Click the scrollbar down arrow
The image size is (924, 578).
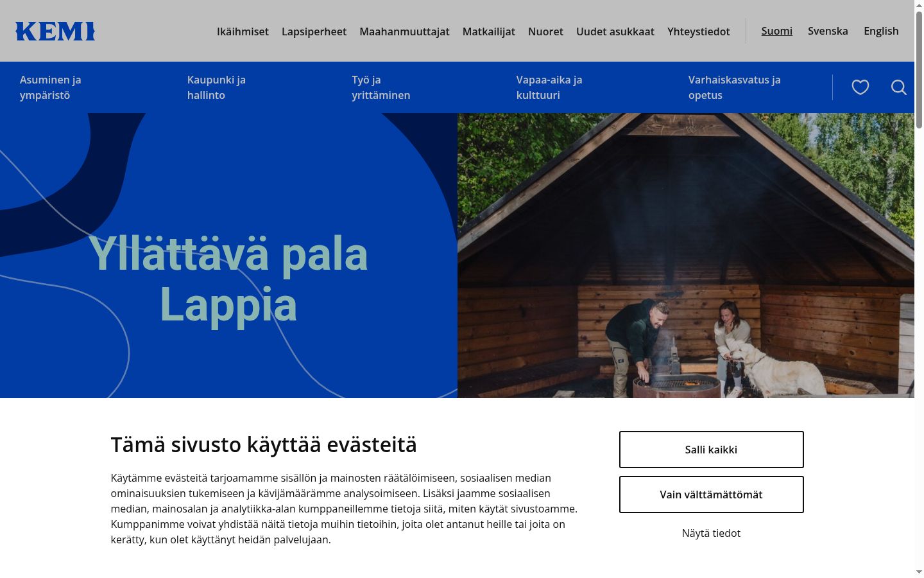(919, 572)
